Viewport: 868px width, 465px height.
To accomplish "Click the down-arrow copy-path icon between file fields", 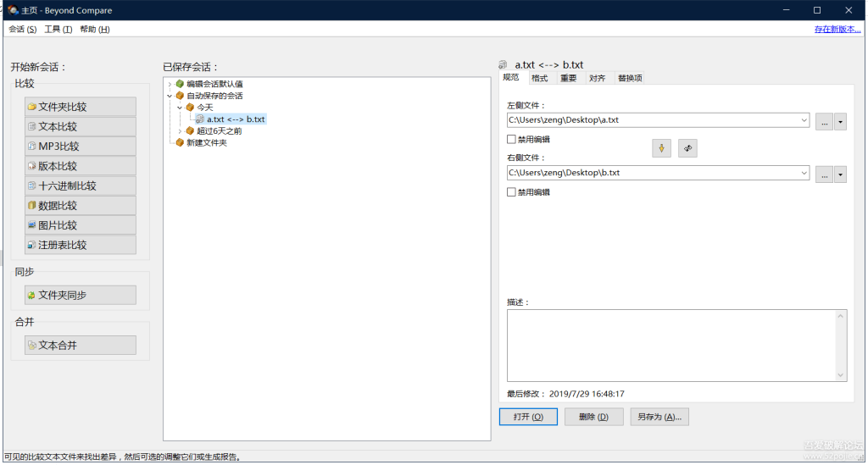I will (661, 148).
